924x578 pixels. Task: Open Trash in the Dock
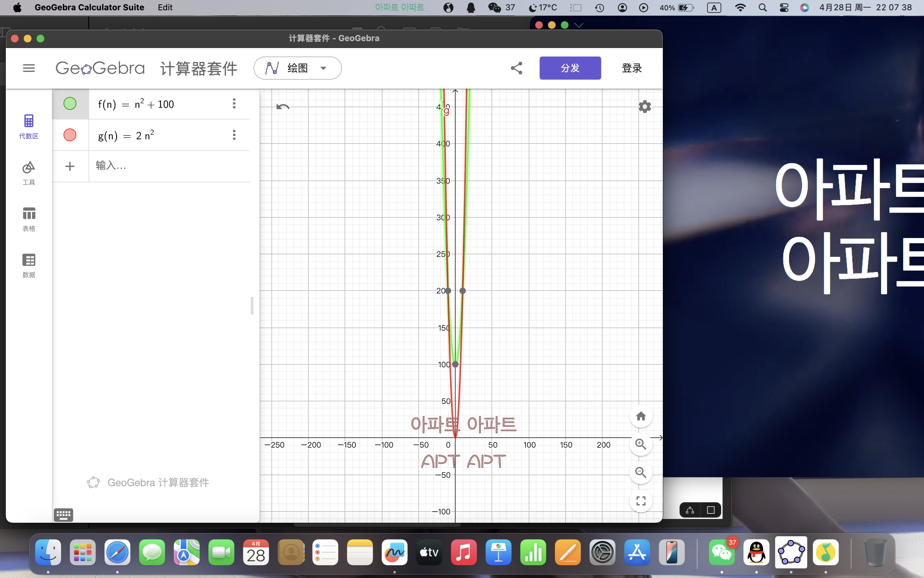point(875,552)
